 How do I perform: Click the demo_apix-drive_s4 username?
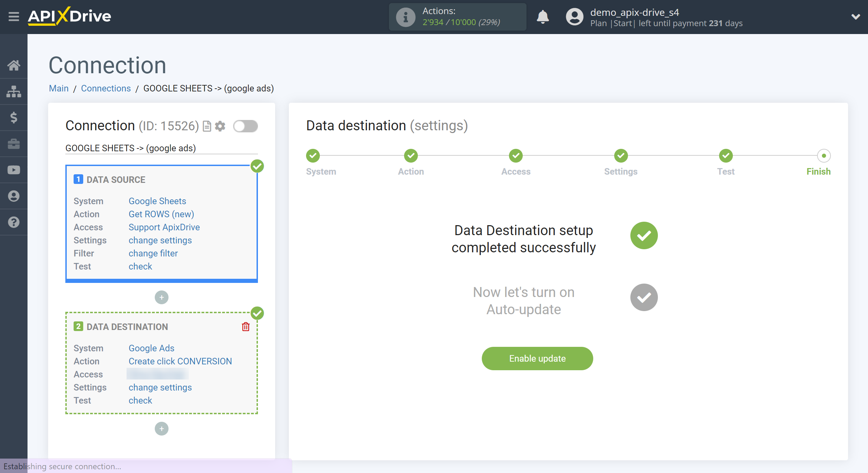pos(634,12)
